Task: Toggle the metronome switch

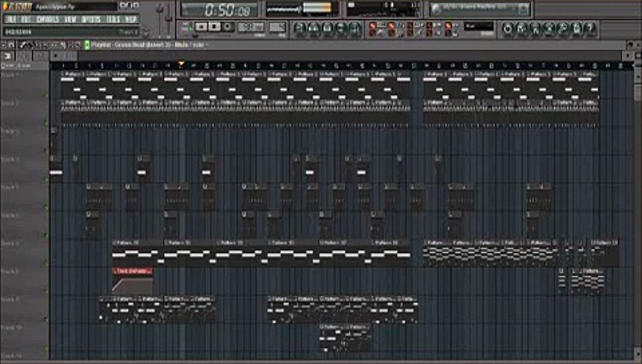Action: [374, 33]
